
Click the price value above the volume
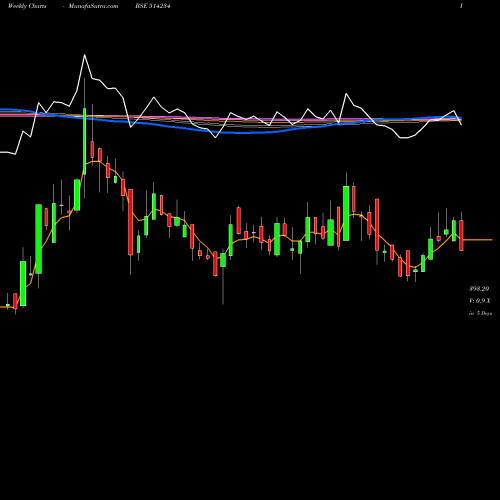479,289
